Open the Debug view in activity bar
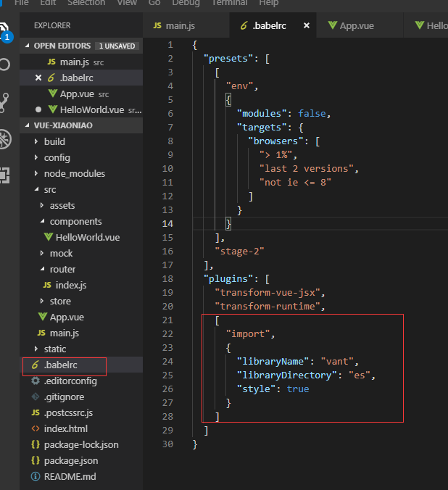The height and width of the screenshot is (490, 448). 6,138
